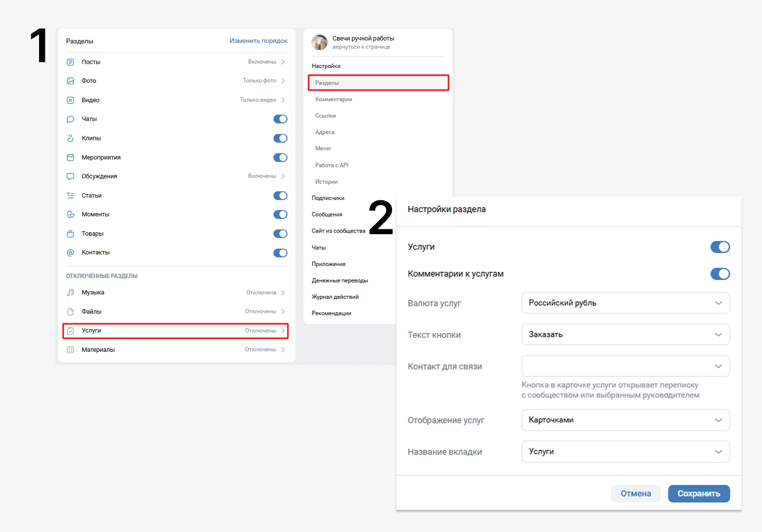Open Подписчики in the side menu

[x=328, y=198]
